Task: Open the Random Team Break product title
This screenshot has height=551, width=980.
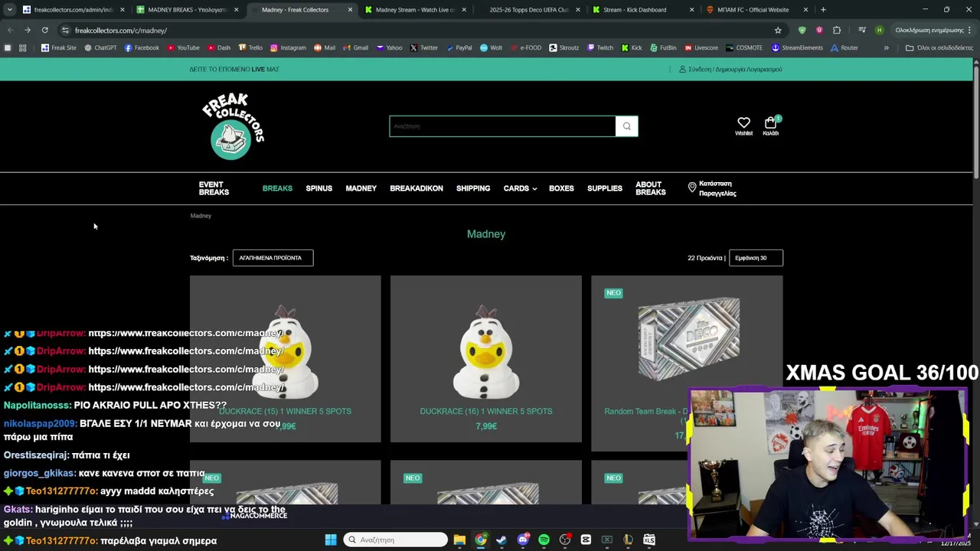Action: 646,416
